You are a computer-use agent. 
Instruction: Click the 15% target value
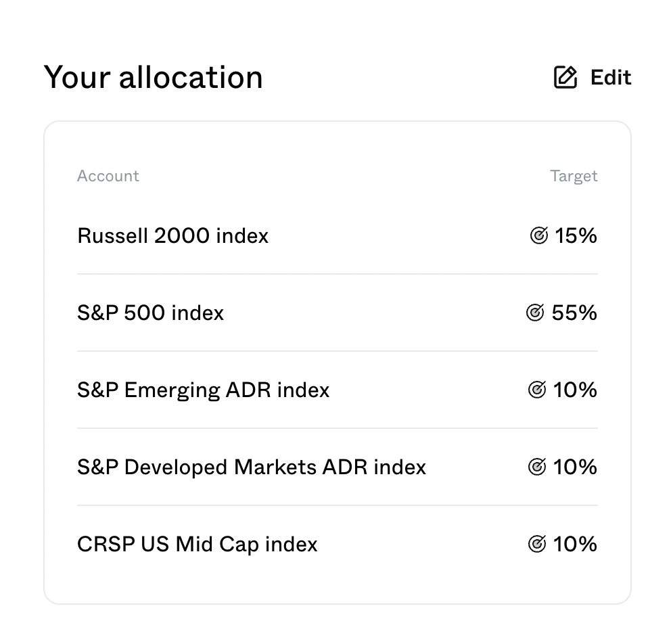576,235
